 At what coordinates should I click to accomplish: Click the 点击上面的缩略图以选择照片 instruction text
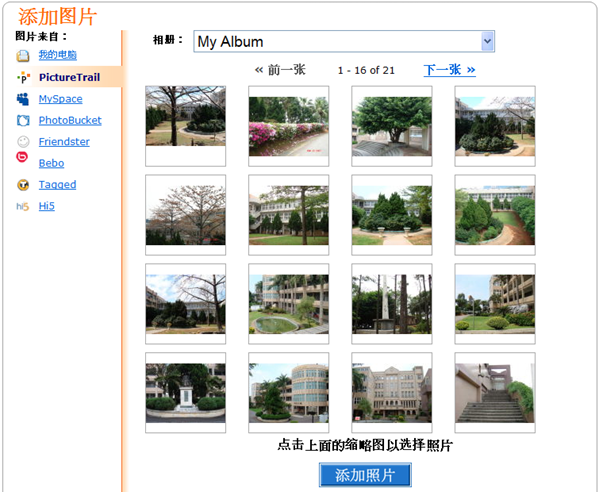365,445
